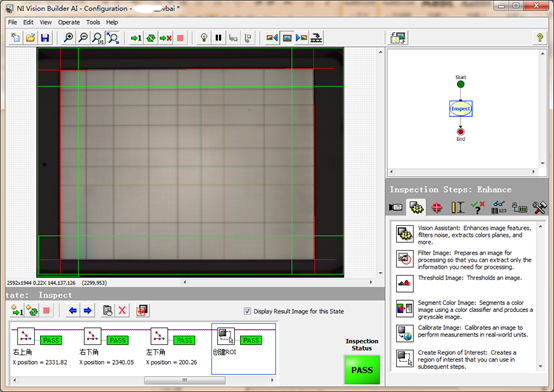Select the Zoom In magnifier tool
This screenshot has width=554, height=392.
coord(68,38)
